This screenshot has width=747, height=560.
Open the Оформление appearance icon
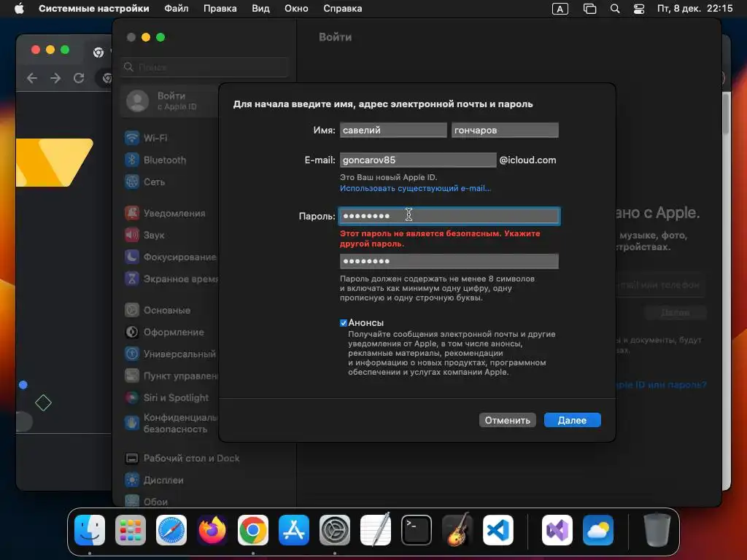click(x=132, y=332)
